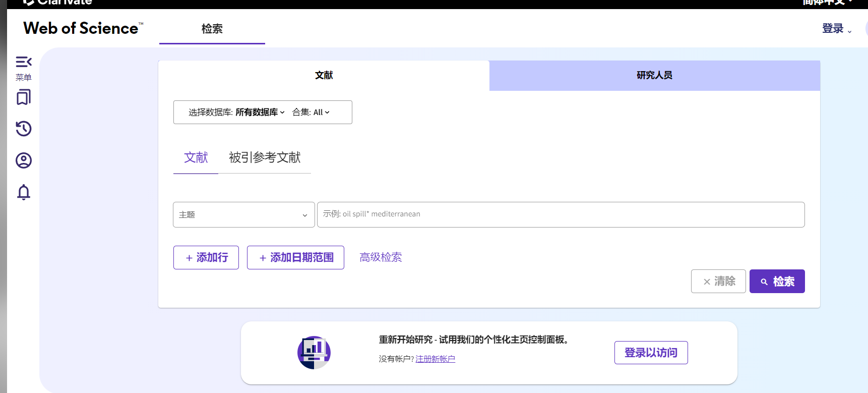
Task: Open the 简体中文 language selector
Action: click(x=828, y=3)
